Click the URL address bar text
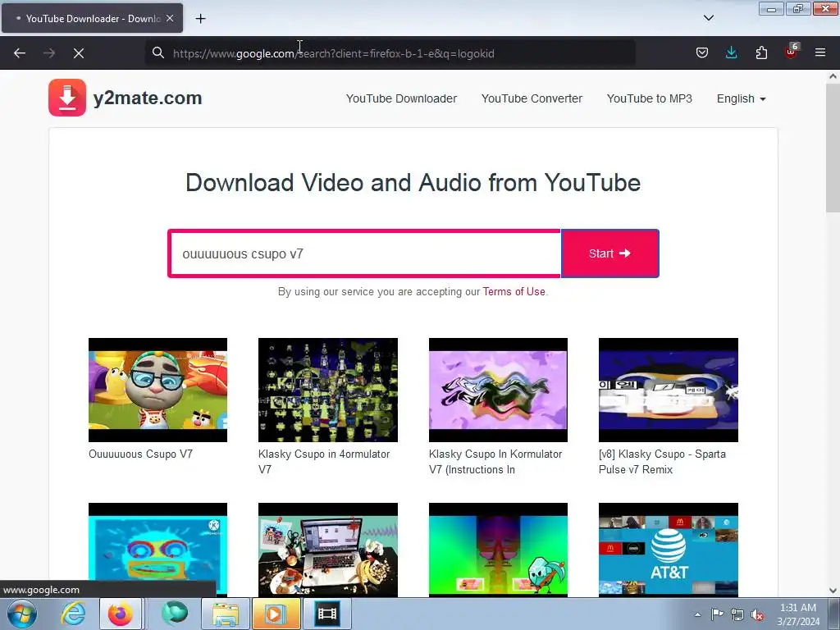This screenshot has width=840, height=630. pyautogui.click(x=333, y=53)
